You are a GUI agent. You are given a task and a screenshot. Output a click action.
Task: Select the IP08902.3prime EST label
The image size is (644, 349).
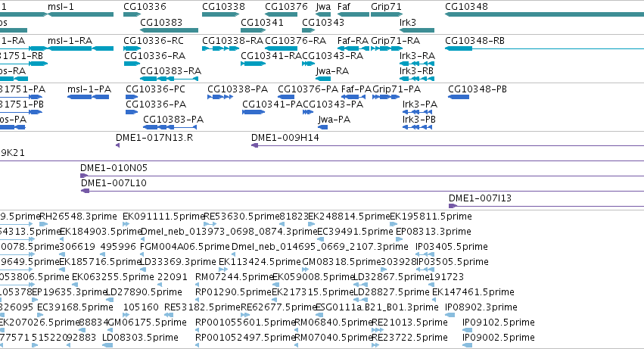481,307
